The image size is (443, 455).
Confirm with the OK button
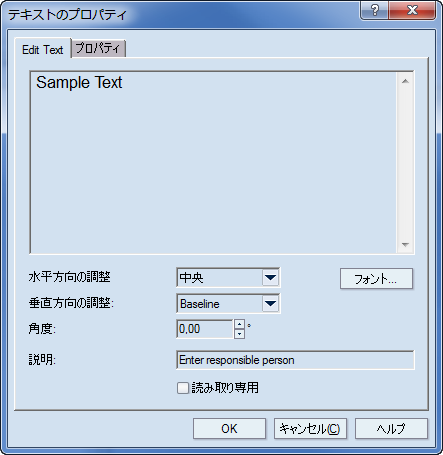[x=229, y=429]
